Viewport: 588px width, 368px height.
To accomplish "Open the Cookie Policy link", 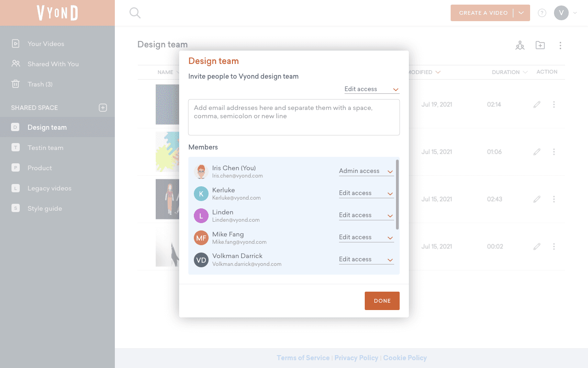I will [x=405, y=358].
